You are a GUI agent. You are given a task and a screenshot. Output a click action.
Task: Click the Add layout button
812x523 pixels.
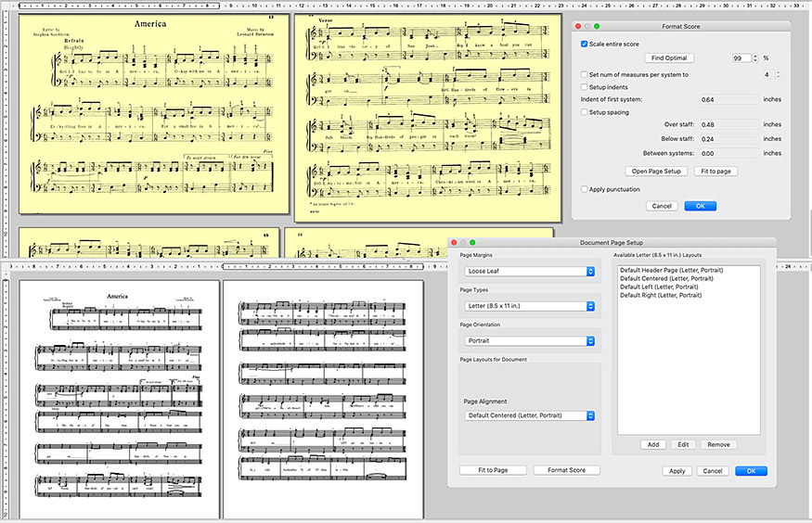[653, 444]
